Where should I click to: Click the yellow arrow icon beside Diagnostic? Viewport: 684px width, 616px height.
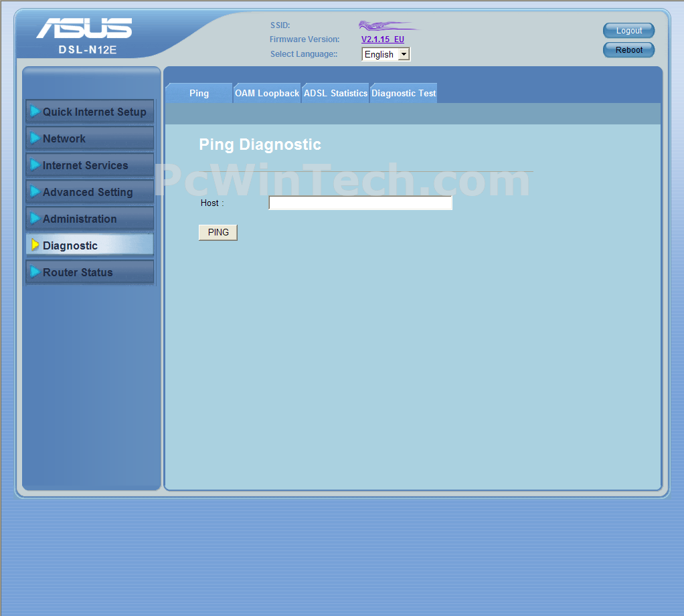[35, 245]
